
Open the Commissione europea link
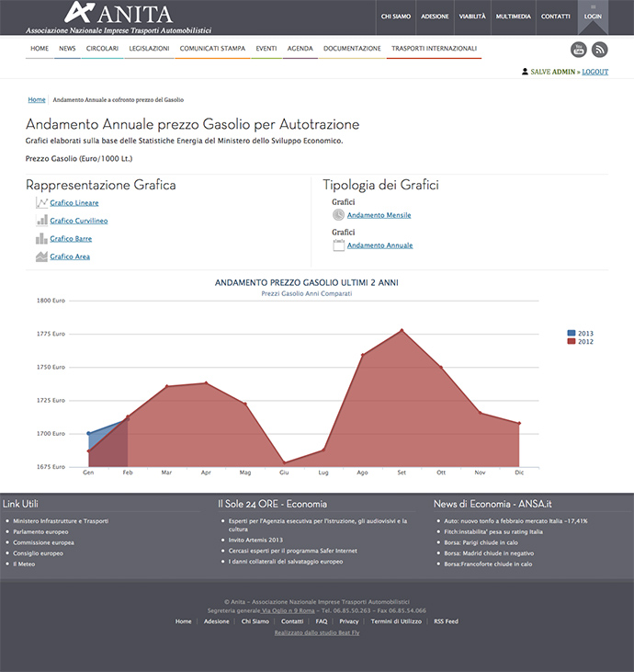(44, 542)
